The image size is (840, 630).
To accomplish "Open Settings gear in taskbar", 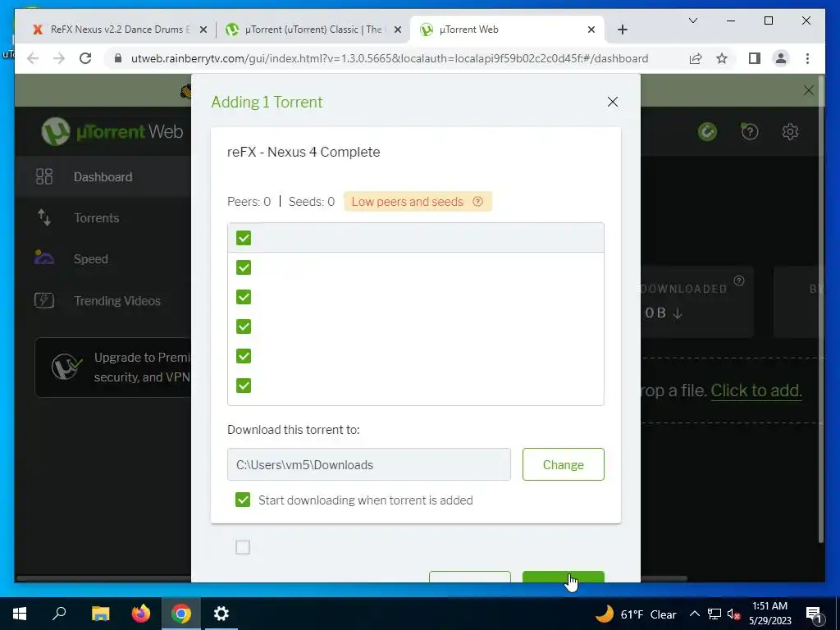I will coord(221,614).
